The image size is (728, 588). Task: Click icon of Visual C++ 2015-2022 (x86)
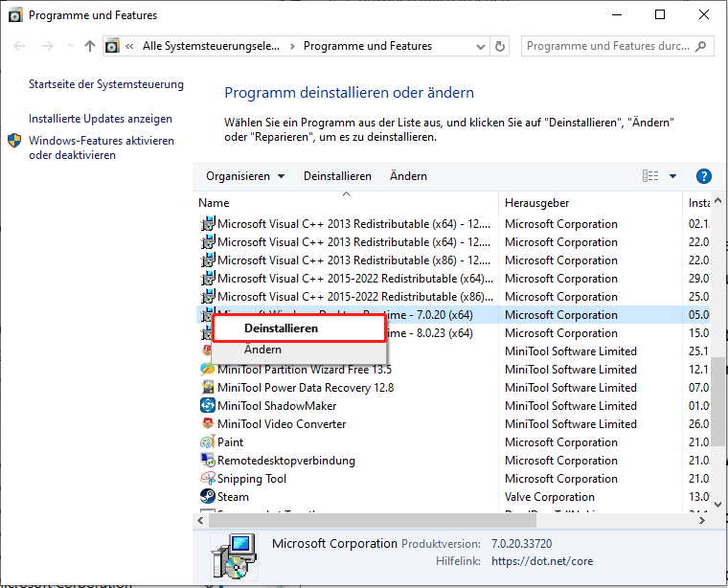[x=208, y=297]
